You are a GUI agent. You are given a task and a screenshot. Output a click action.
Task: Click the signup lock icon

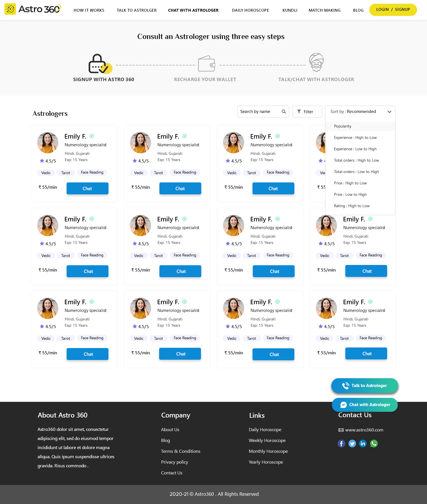point(100,64)
